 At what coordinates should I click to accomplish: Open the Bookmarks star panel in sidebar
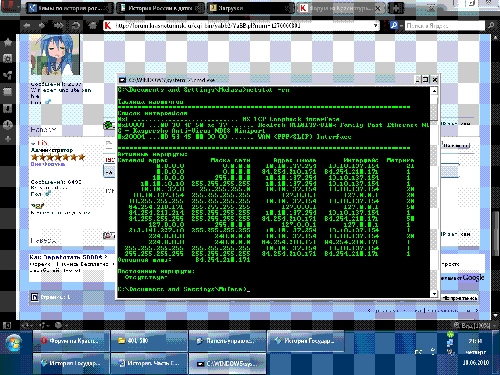coord(8,42)
